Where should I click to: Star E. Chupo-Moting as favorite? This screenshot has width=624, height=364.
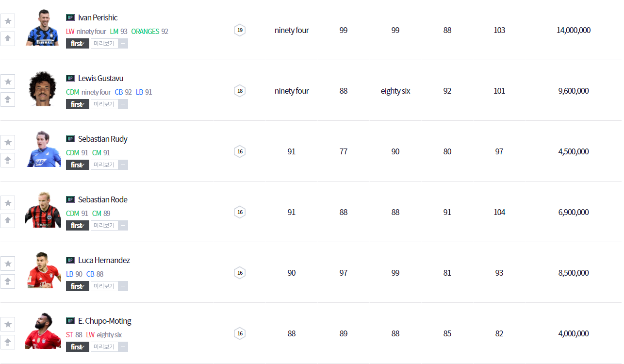[8, 324]
